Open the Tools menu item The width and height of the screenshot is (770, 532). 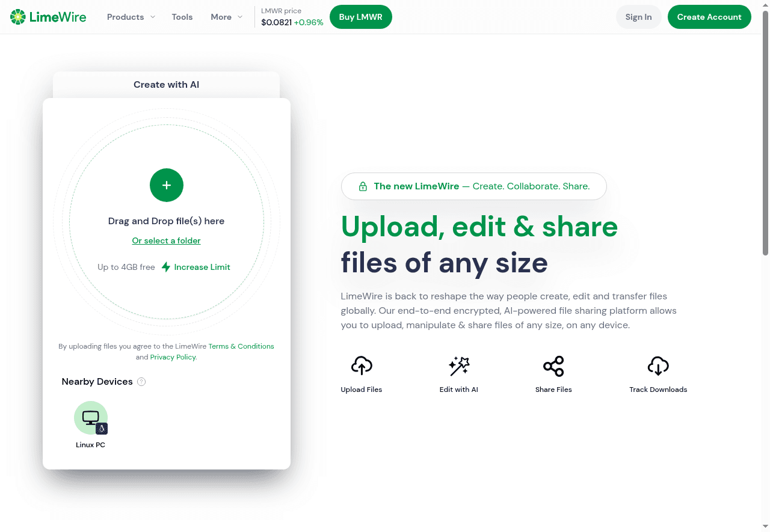pos(182,17)
